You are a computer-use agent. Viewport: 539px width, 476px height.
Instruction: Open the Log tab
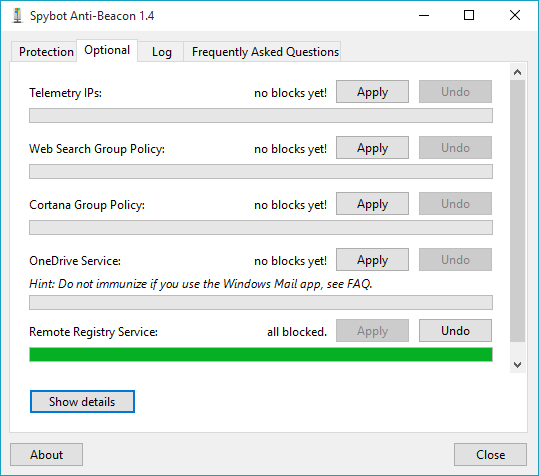click(x=161, y=52)
